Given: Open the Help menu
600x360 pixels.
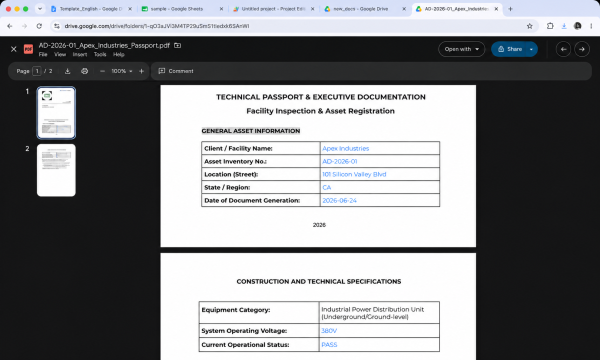Looking at the screenshot, I should [119, 54].
